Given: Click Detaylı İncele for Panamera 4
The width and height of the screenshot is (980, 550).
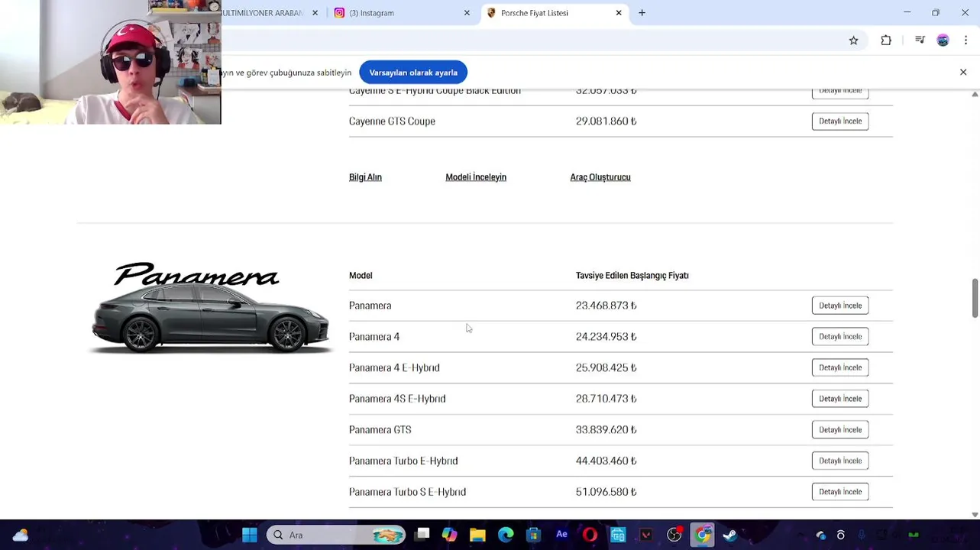Looking at the screenshot, I should [x=840, y=337].
